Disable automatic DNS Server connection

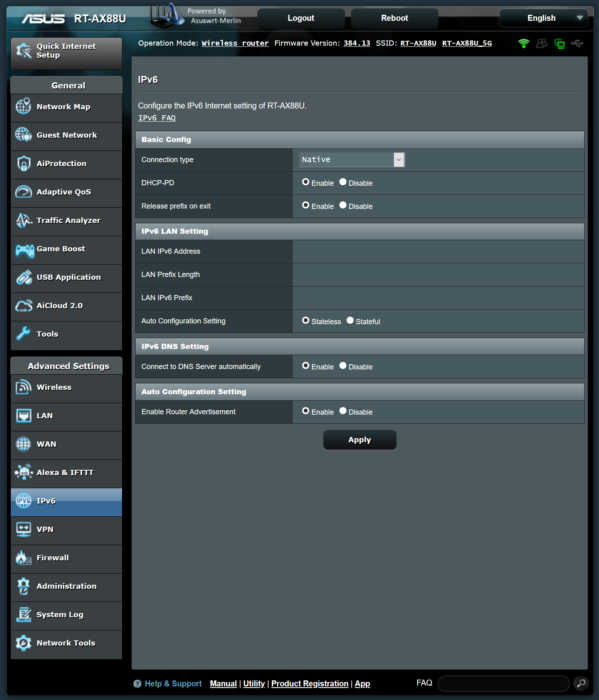(x=343, y=366)
